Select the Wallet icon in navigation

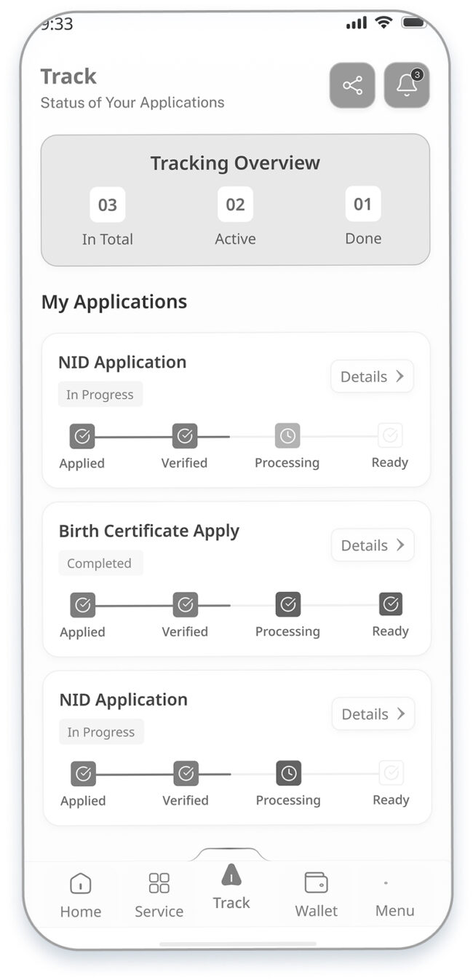pos(316,882)
